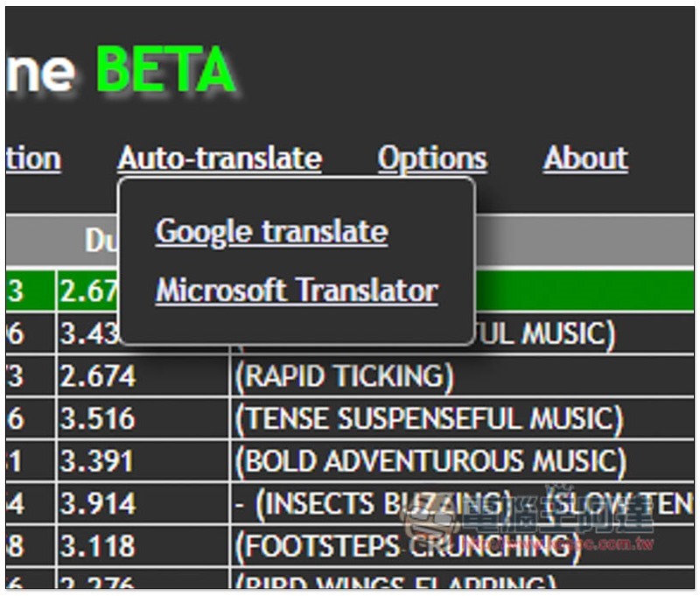Open the About menu
This screenshot has height=596, width=700.
585,158
